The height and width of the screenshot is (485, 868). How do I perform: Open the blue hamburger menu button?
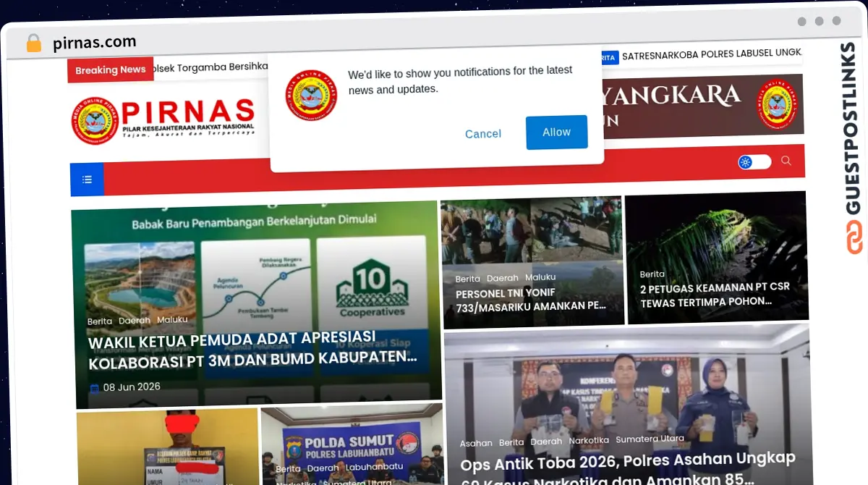87,180
